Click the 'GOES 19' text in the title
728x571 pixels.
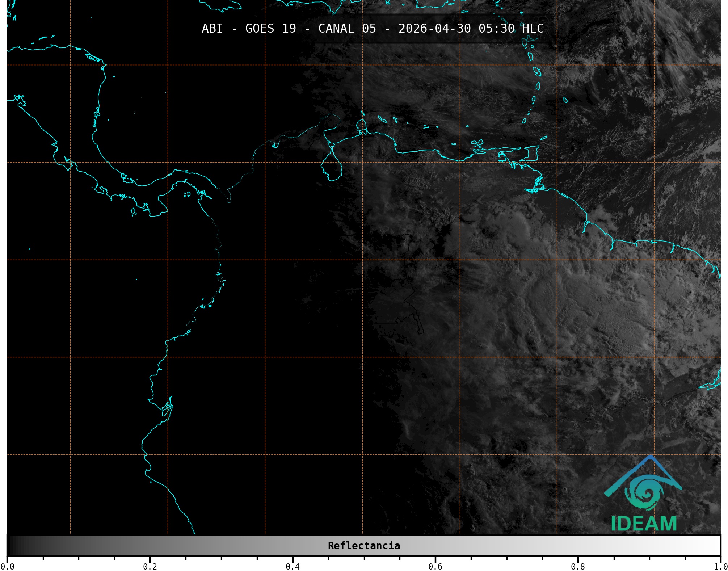click(270, 28)
